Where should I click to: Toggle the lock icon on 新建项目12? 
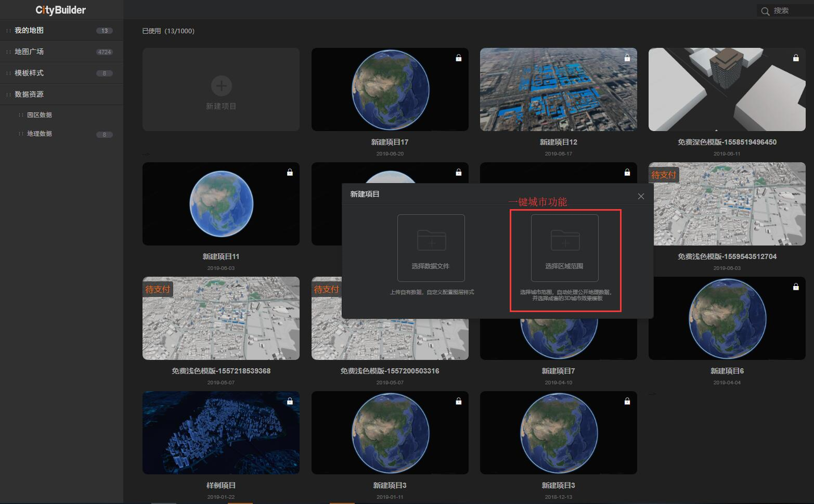tap(627, 58)
